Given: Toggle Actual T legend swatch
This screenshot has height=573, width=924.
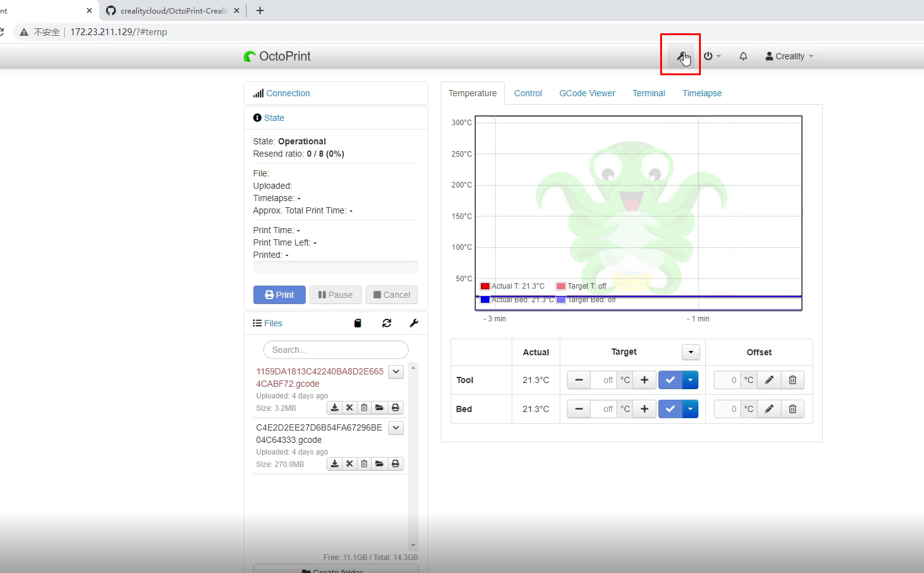Looking at the screenshot, I should click(485, 286).
